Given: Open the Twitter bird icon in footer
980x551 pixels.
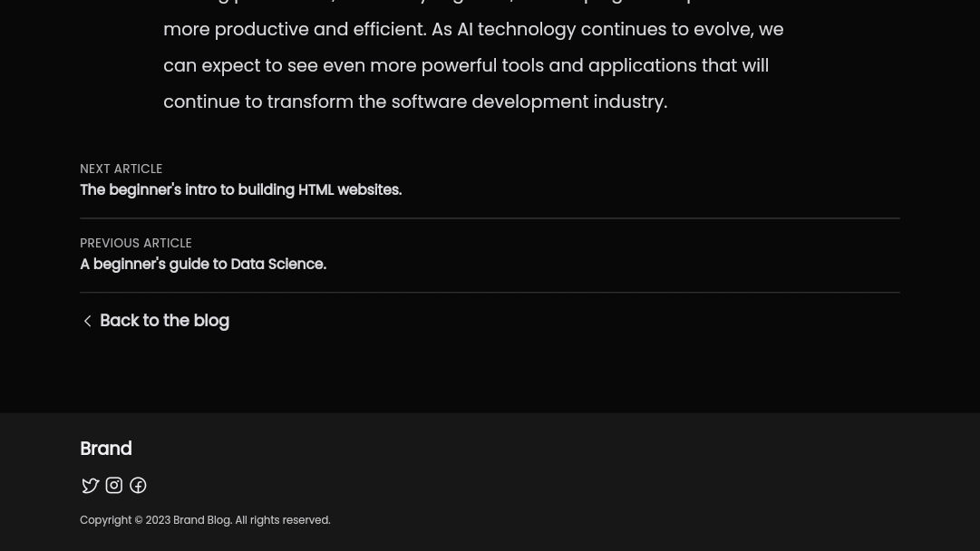Looking at the screenshot, I should [x=91, y=486].
